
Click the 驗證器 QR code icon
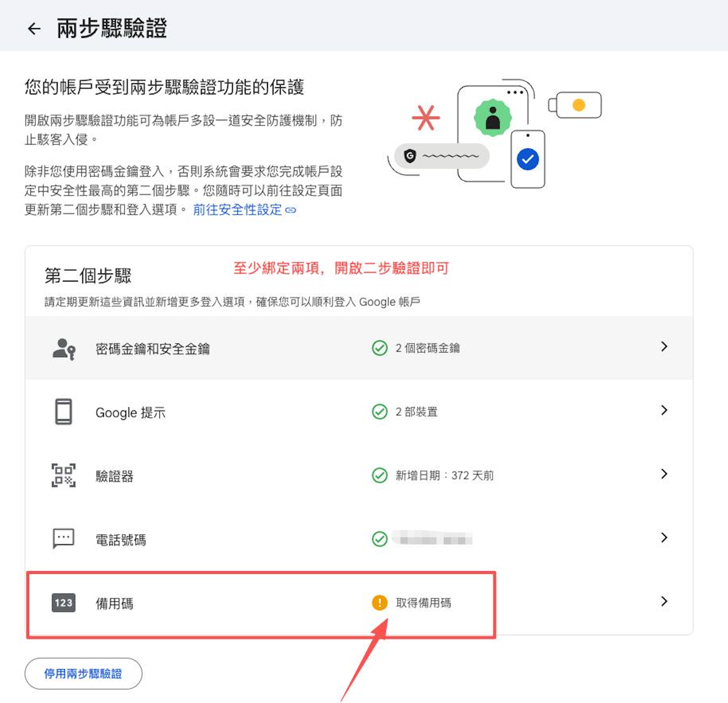coord(64,475)
